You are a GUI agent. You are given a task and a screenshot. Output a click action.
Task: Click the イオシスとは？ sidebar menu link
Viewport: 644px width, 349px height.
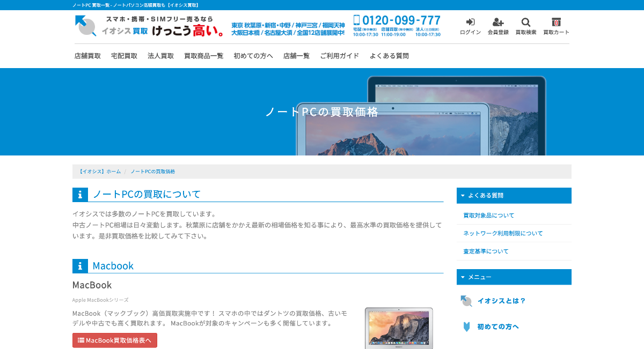(502, 301)
